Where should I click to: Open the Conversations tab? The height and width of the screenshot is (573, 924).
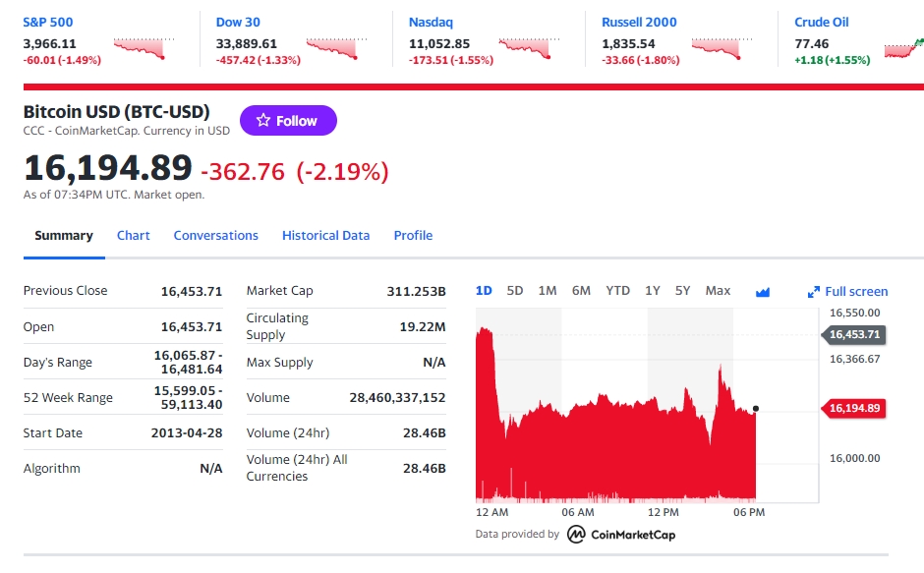click(215, 236)
